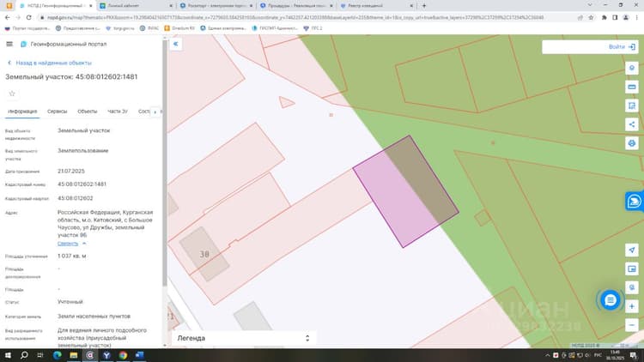
Task: Open the round chat bubble button
Action: click(x=611, y=300)
